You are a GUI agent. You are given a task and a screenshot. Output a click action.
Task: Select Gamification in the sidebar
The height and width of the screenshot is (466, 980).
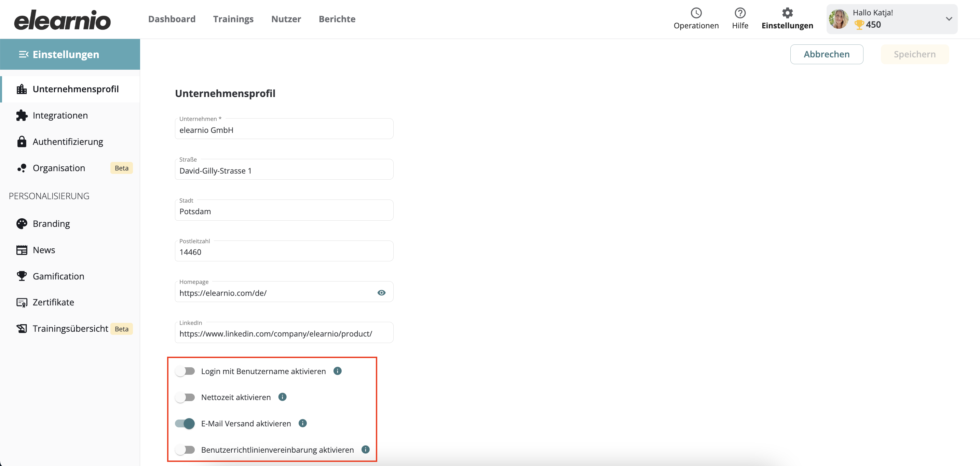[x=58, y=276]
